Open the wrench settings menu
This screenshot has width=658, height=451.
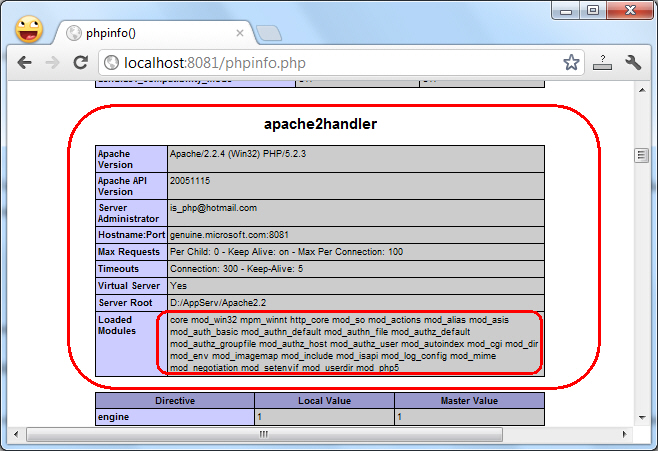(633, 63)
